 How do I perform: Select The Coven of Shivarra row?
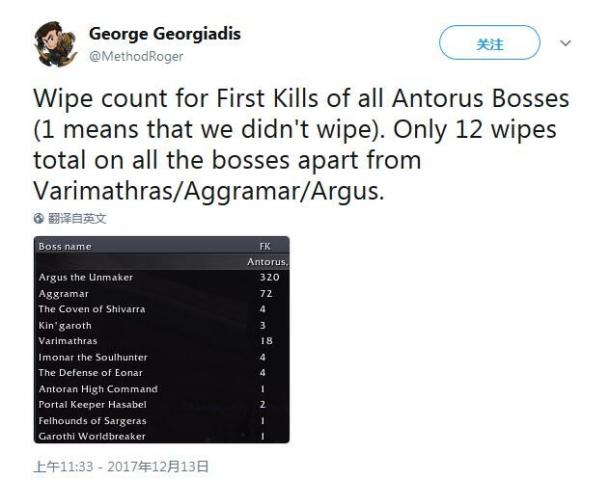click(161, 309)
